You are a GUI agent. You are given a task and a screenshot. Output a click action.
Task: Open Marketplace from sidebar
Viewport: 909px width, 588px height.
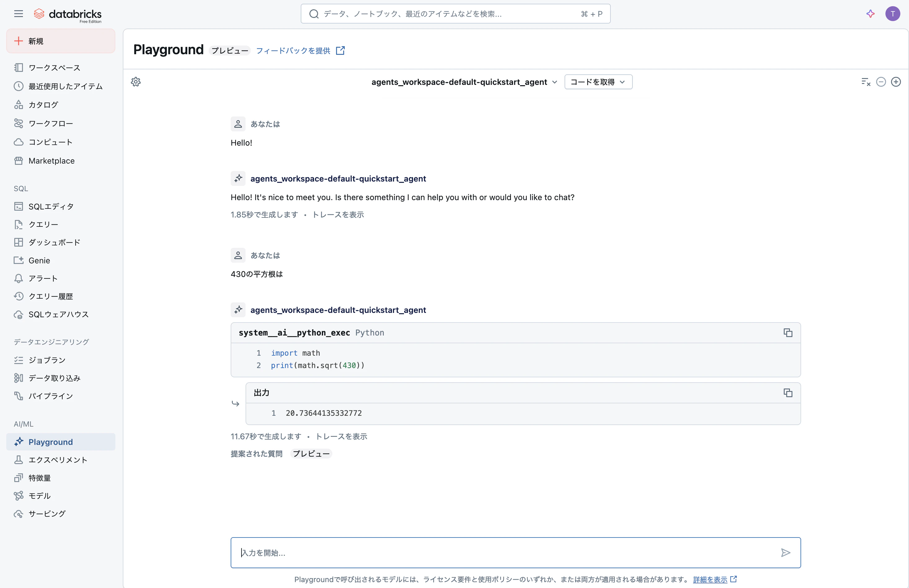61,161
